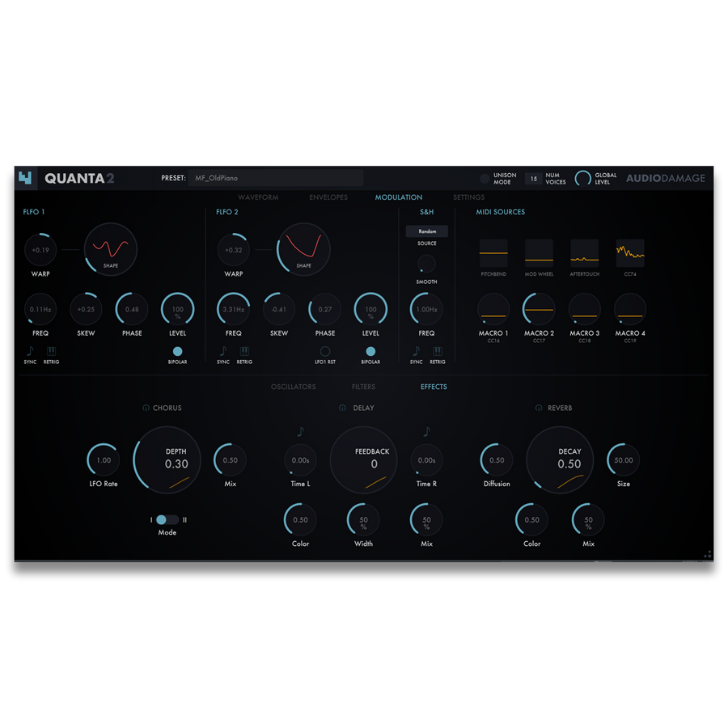728x728 pixels.
Task: Open the PRESET field showing MF_OldPiano
Action: pos(275,177)
